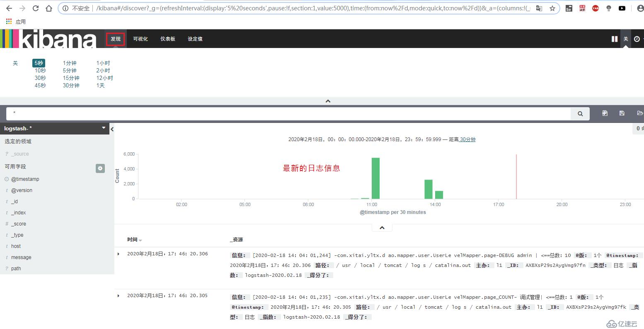
Task: Open the apps grid in bookmarks bar
Action: tap(9, 21)
